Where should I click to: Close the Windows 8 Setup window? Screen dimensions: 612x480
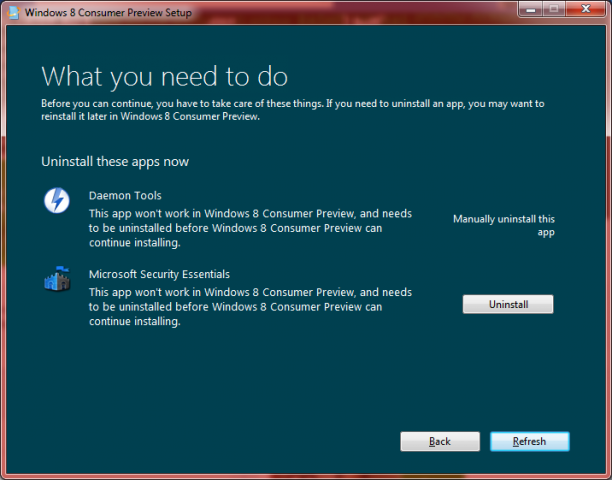[585, 9]
